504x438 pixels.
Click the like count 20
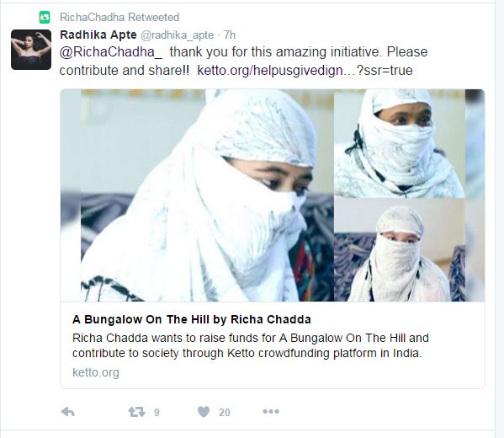[x=225, y=412]
